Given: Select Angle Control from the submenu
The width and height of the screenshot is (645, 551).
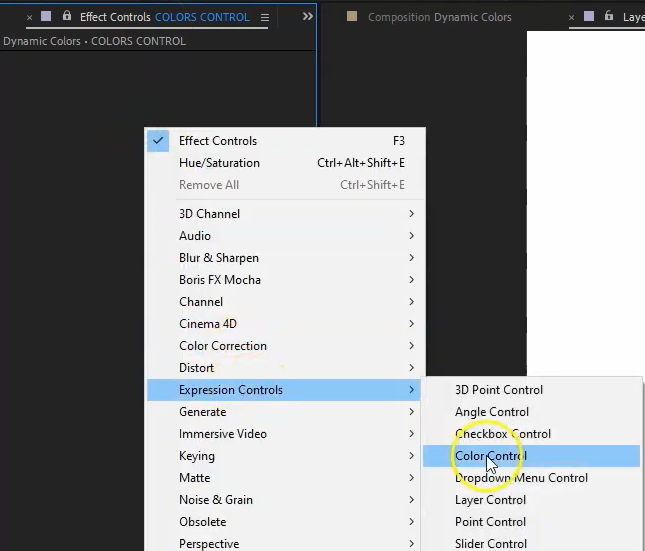Looking at the screenshot, I should click(x=491, y=412).
